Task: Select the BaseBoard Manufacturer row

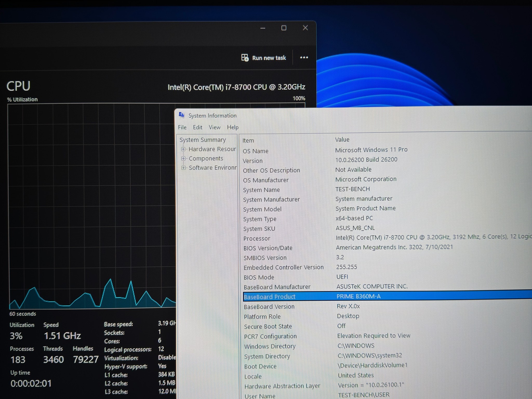Action: 387,287
